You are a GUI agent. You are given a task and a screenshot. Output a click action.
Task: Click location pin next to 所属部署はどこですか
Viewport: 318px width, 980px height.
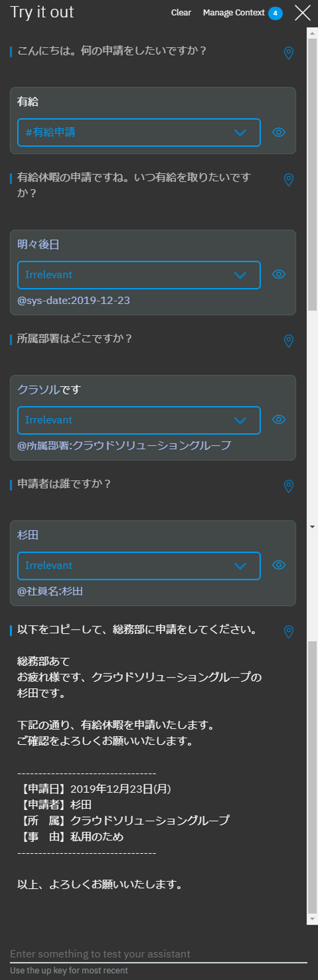[x=288, y=341]
